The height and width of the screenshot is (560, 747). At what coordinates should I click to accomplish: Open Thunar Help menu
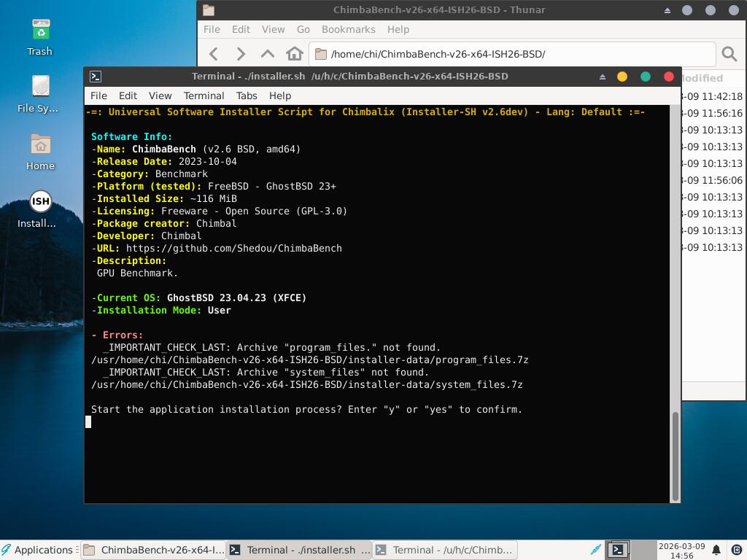[398, 29]
